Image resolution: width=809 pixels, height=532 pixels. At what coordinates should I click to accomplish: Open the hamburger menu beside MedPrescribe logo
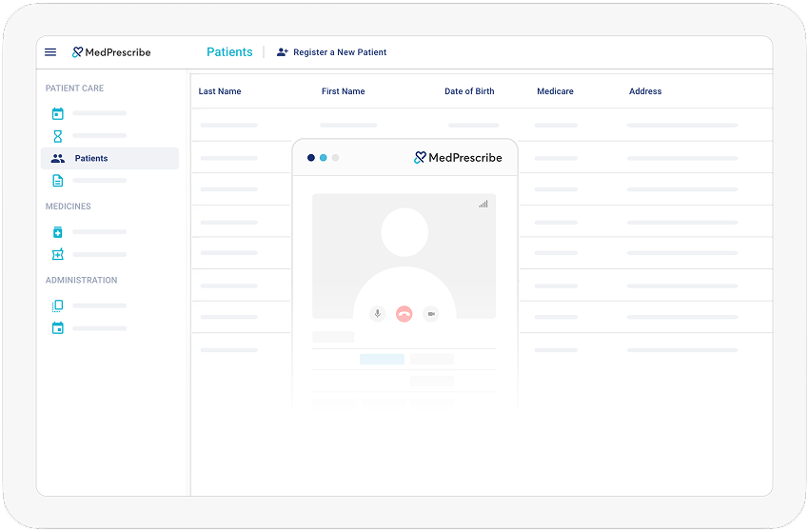click(x=50, y=52)
